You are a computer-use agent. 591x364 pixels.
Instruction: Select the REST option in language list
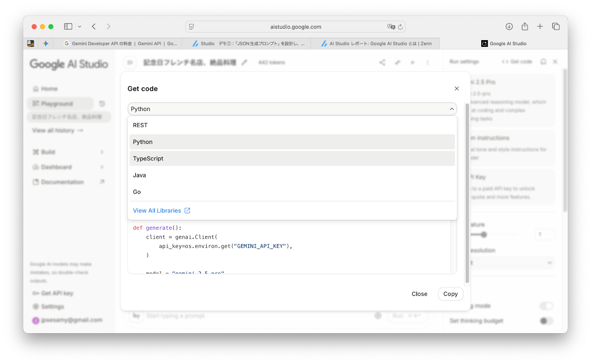click(x=292, y=125)
